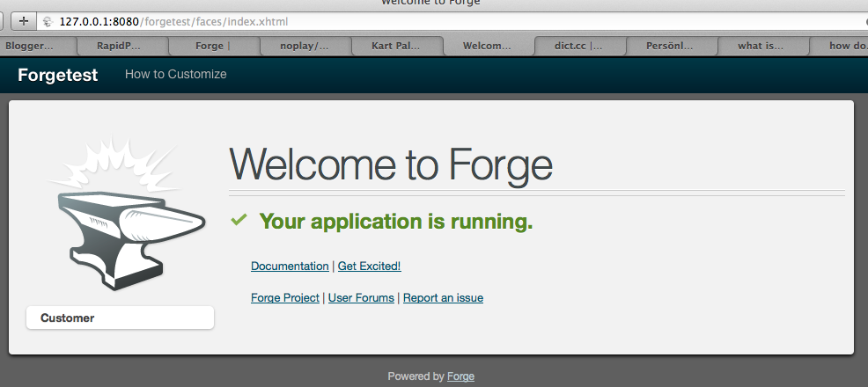
Task: Open How to Customize in navbar
Action: (x=175, y=74)
